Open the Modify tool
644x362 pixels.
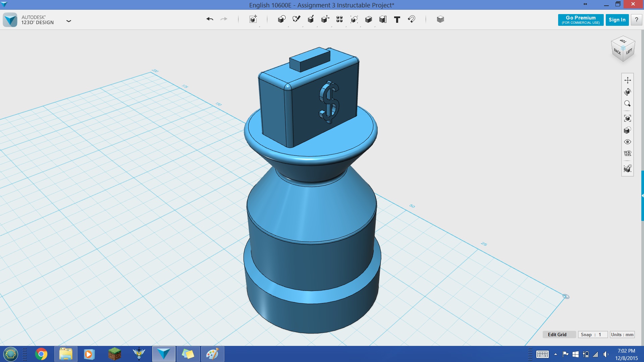point(325,19)
